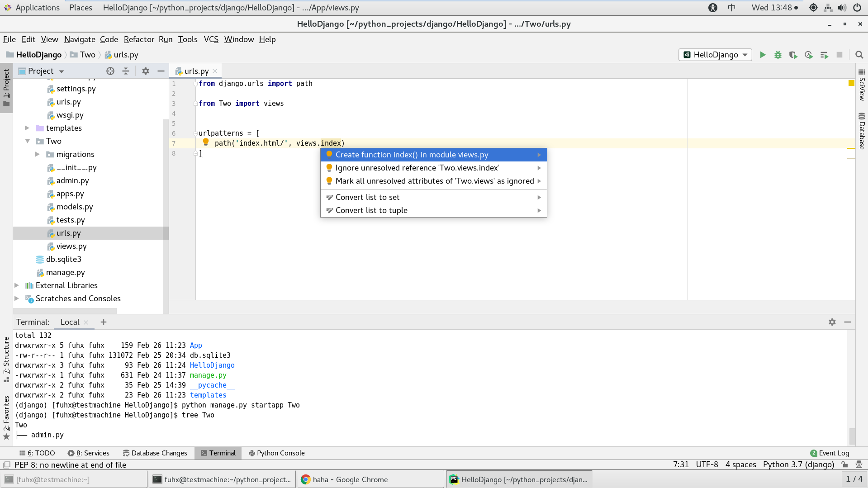This screenshot has width=868, height=488.
Task: Open the SciView side panel
Action: [x=862, y=85]
